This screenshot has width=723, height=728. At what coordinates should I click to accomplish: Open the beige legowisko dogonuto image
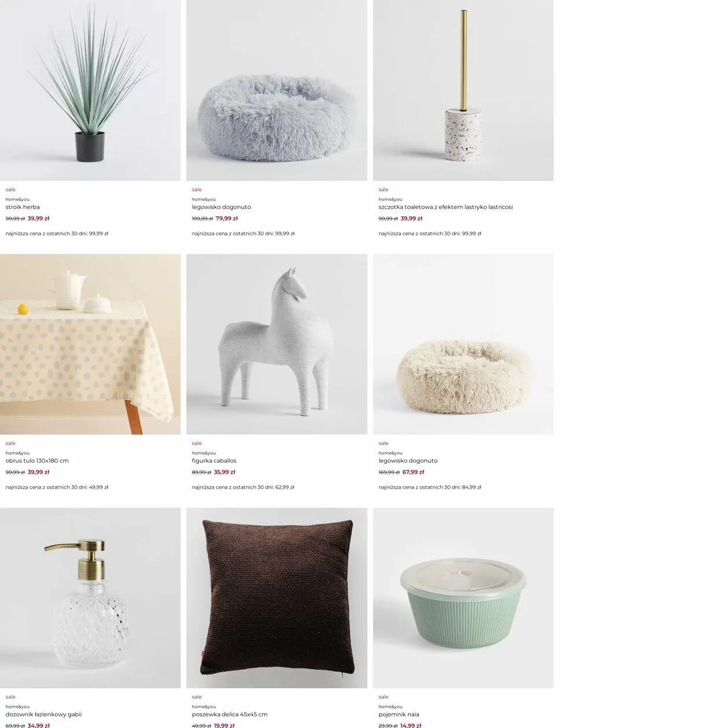click(463, 344)
